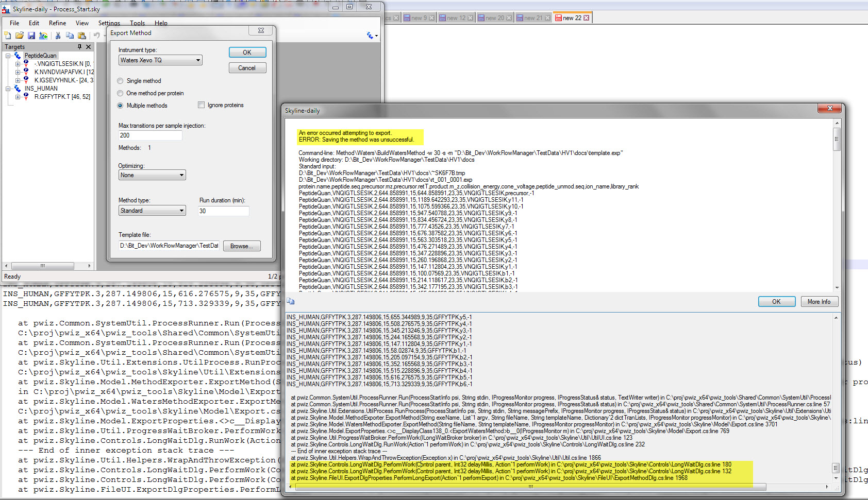868x500 pixels.
Task: Open the Optimizing dropdown set to None
Action: point(152,175)
